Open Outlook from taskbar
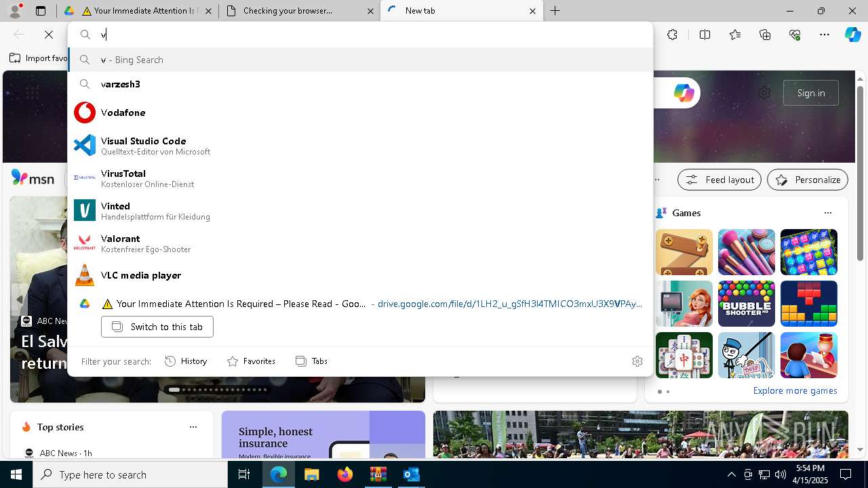 pyautogui.click(x=411, y=474)
